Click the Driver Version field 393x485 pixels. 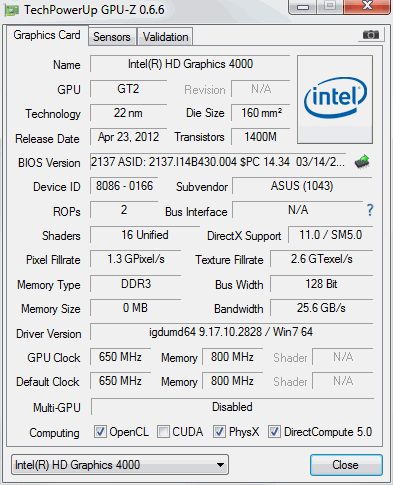(231, 332)
